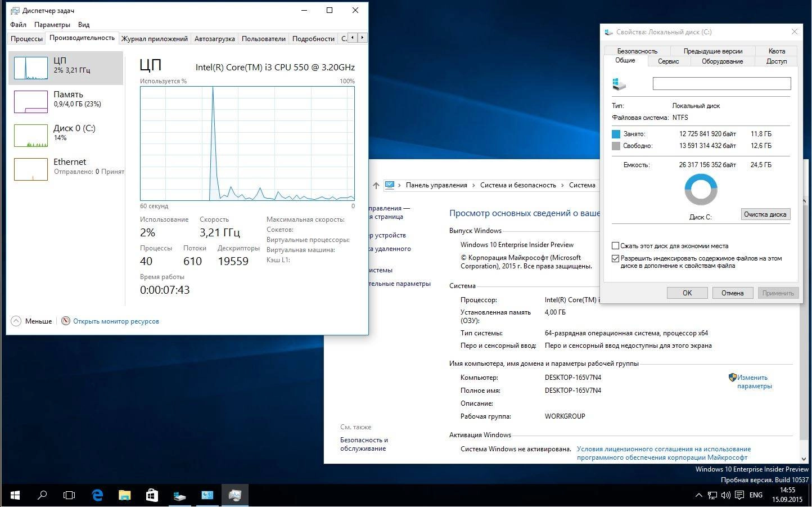Viewport: 812px width, 507px height.
Task: Switch to the Журнал приложений tab
Action: click(154, 39)
